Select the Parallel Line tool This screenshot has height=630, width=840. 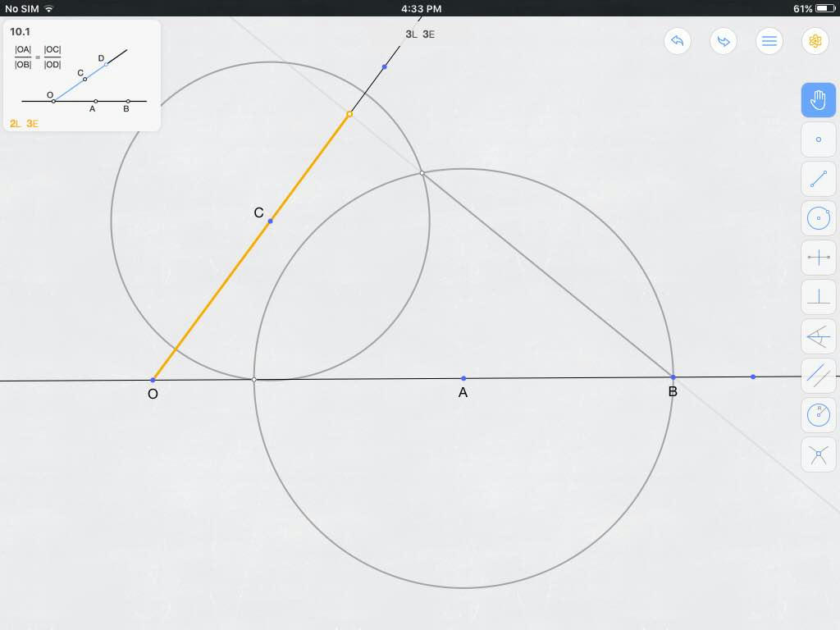[818, 376]
